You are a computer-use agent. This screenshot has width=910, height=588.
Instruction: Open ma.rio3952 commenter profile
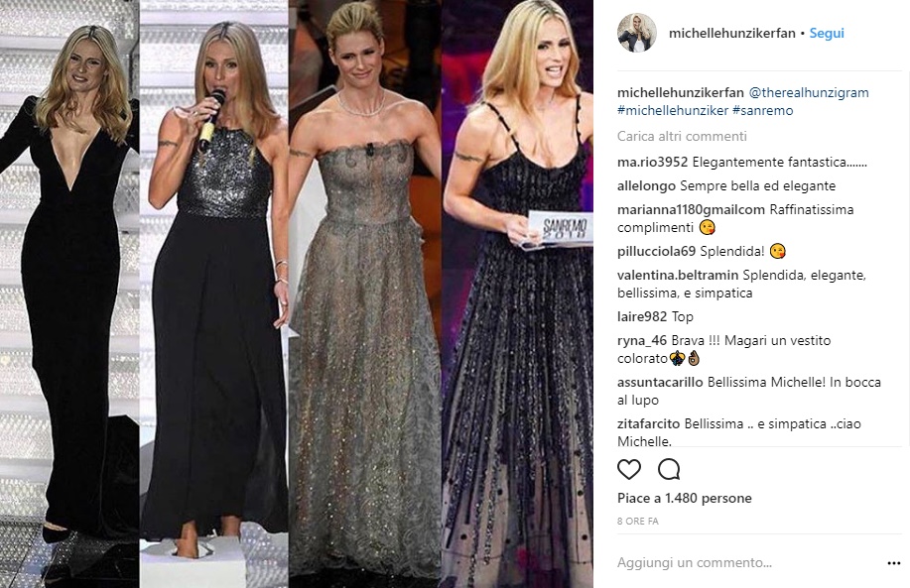click(x=652, y=163)
